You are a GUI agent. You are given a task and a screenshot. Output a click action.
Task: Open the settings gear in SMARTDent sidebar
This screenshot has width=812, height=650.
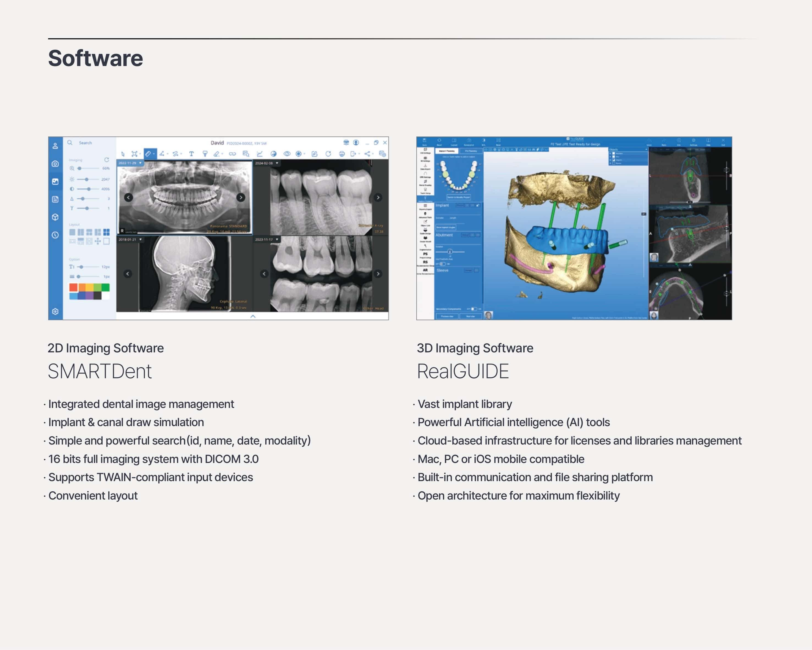pos(55,312)
